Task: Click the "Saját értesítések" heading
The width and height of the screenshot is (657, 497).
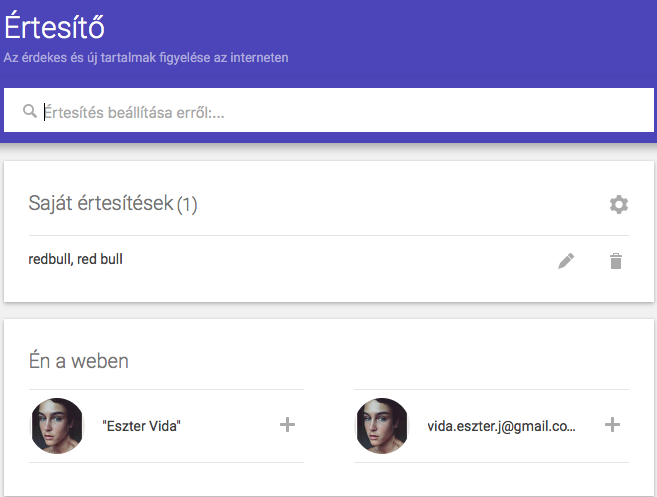Action: (x=100, y=205)
